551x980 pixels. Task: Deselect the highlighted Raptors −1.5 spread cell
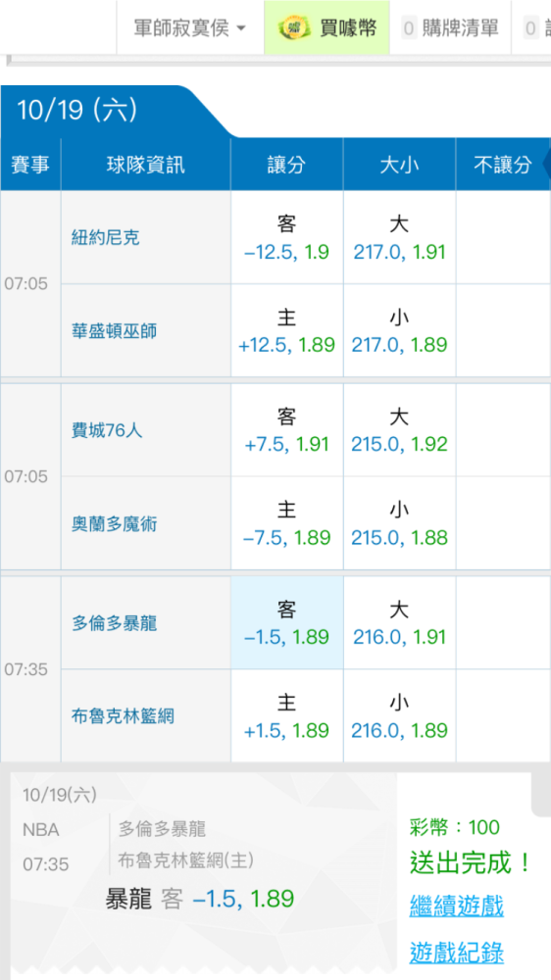[x=286, y=622]
